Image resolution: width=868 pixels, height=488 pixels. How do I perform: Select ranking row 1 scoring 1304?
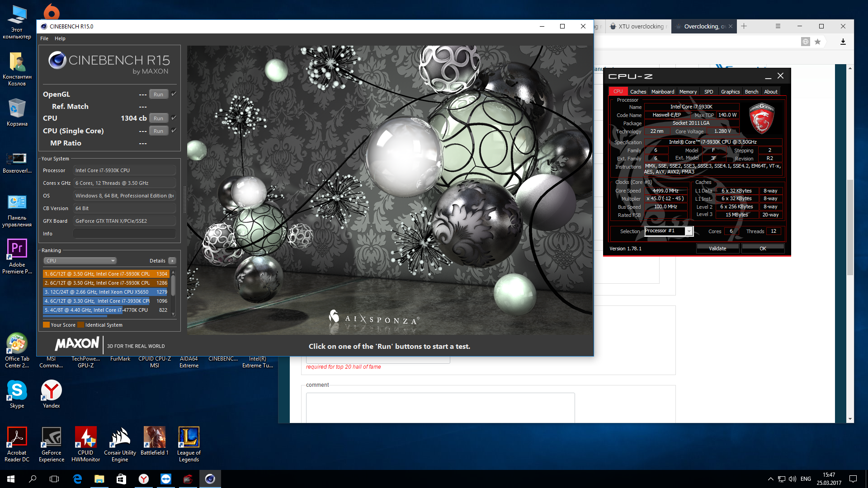(106, 274)
